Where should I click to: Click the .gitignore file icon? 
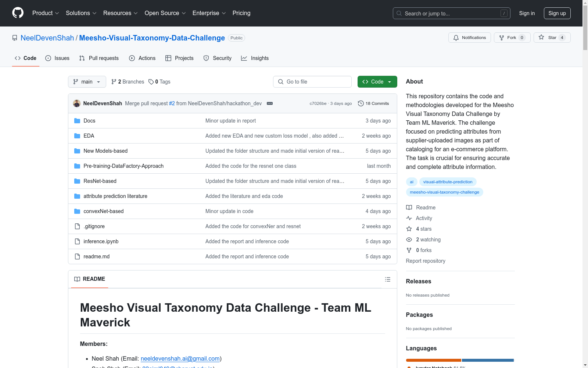coord(77,226)
